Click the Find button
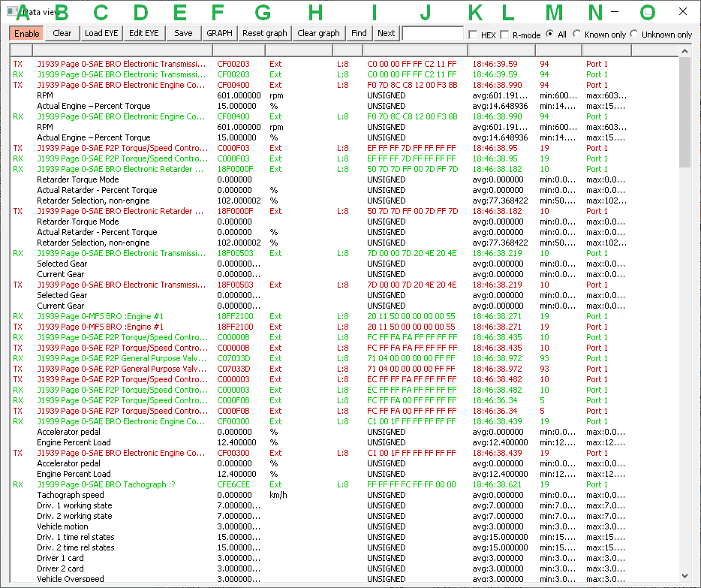This screenshot has height=588, width=701. coord(359,33)
